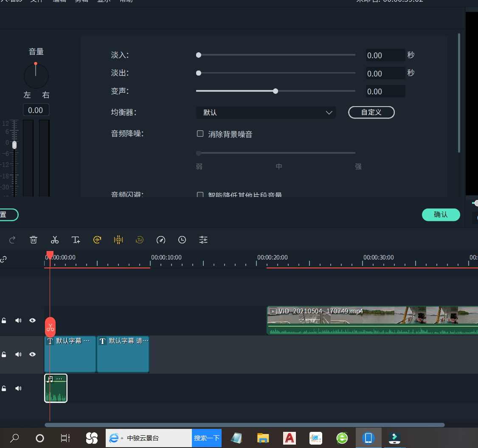The width and height of the screenshot is (478, 448).
Task: Open the pinwheel app on taskbar
Action: tap(91, 438)
